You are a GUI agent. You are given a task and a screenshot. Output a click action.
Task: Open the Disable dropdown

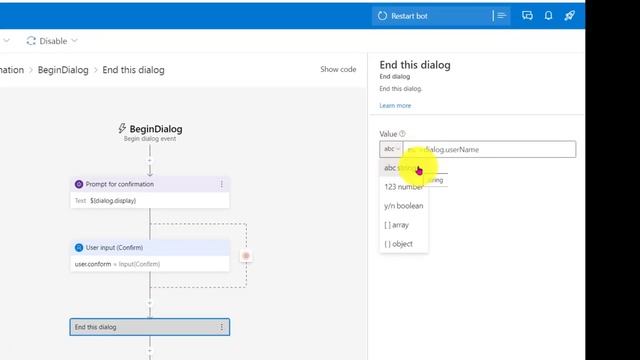pos(52,41)
